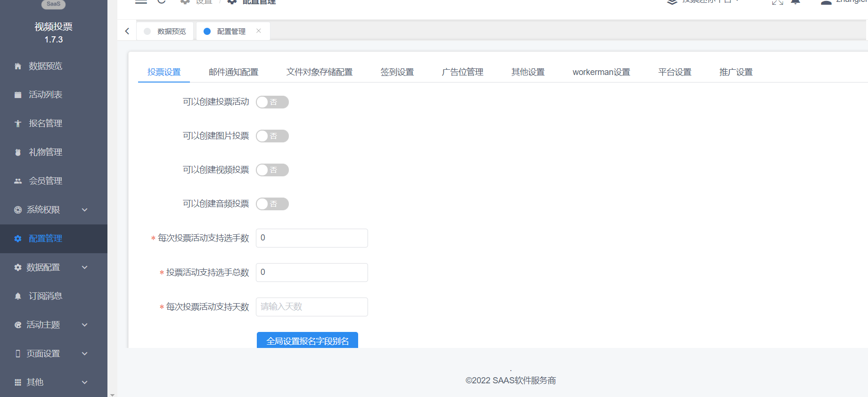Image resolution: width=868 pixels, height=397 pixels.
Task: Click the bell icon beside 订阅消息
Action: click(18, 297)
